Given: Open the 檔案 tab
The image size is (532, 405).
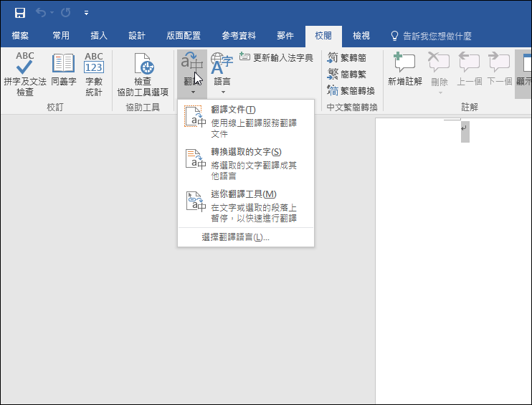Looking at the screenshot, I should coord(20,36).
